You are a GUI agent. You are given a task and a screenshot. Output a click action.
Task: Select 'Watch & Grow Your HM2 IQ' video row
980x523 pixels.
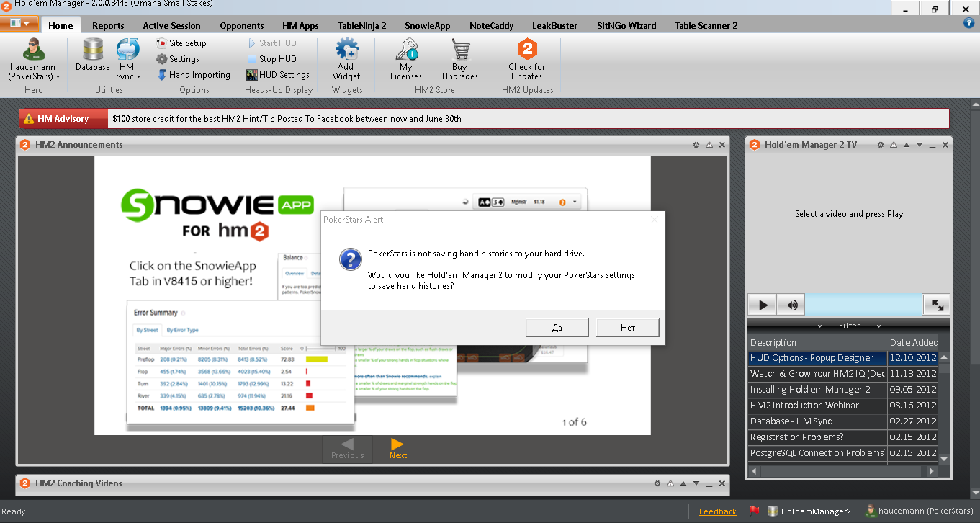(842, 374)
